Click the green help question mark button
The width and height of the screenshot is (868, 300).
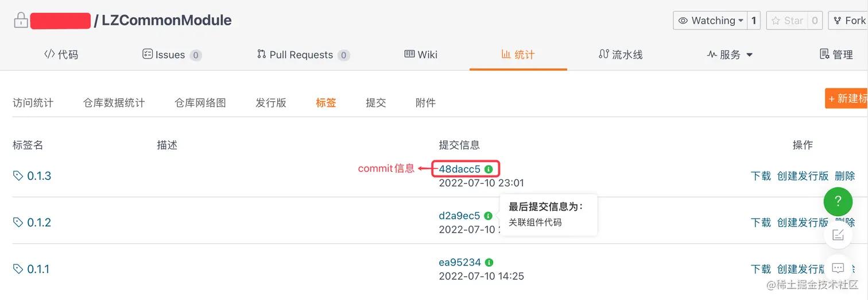pyautogui.click(x=838, y=201)
